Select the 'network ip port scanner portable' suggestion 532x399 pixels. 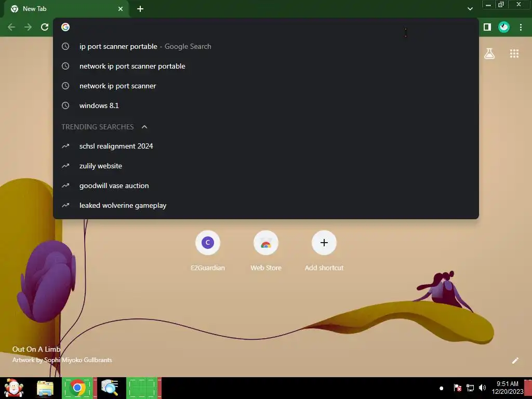click(x=265, y=66)
